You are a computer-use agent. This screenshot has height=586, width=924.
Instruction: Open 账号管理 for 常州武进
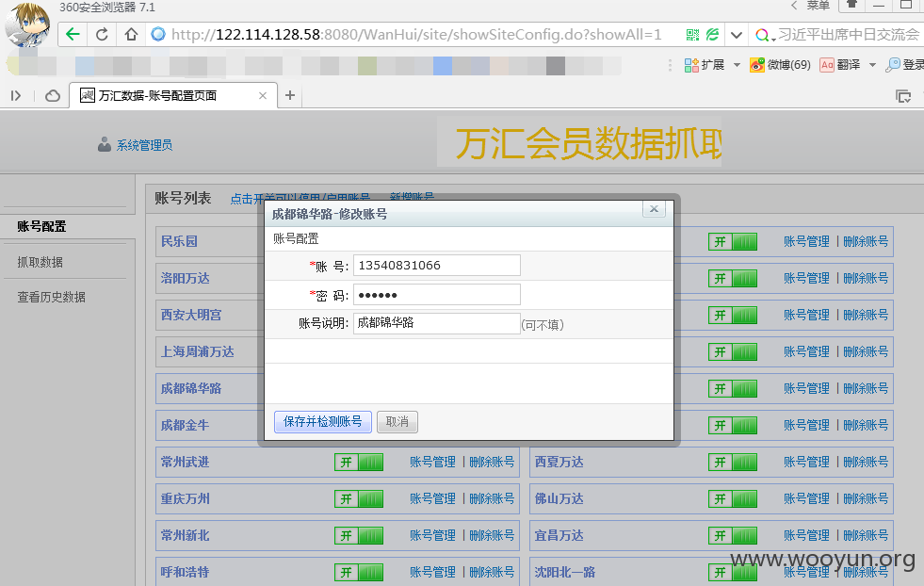pos(432,463)
